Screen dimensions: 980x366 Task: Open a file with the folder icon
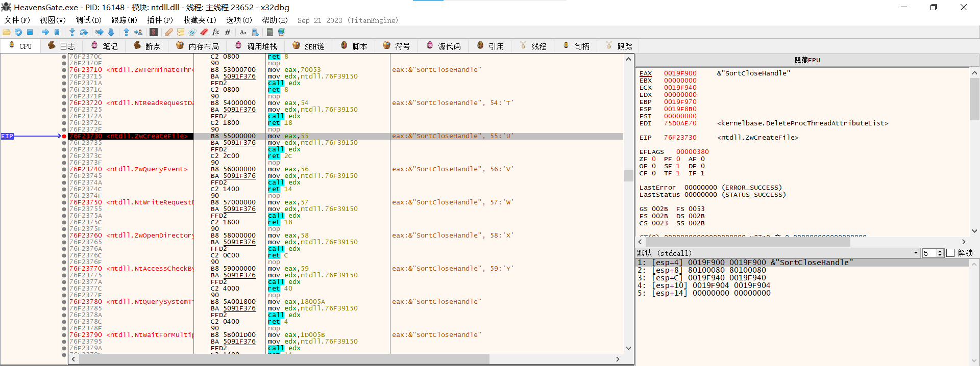pos(7,32)
